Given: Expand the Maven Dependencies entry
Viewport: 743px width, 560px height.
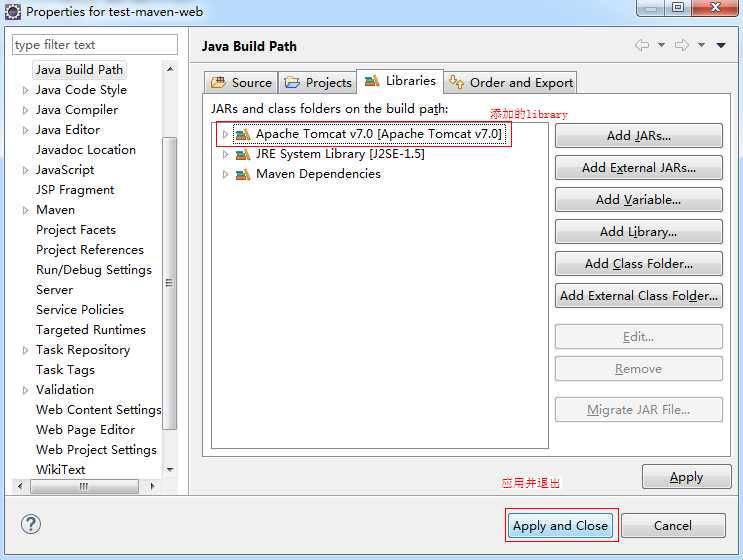Looking at the screenshot, I should pyautogui.click(x=225, y=175).
